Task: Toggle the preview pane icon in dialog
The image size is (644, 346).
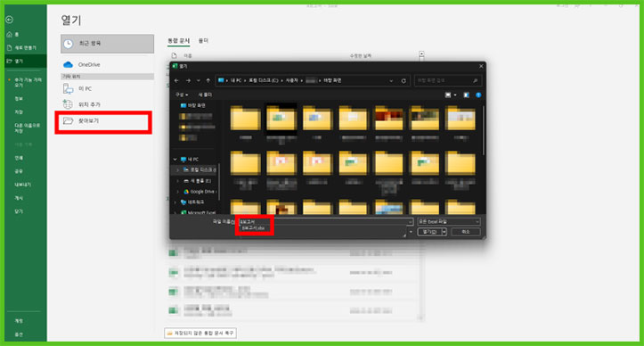Action: tap(466, 95)
